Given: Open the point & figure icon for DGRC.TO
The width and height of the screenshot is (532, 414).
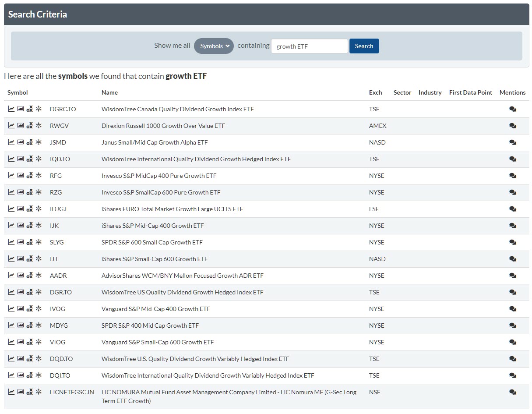Looking at the screenshot, I should 30,109.
